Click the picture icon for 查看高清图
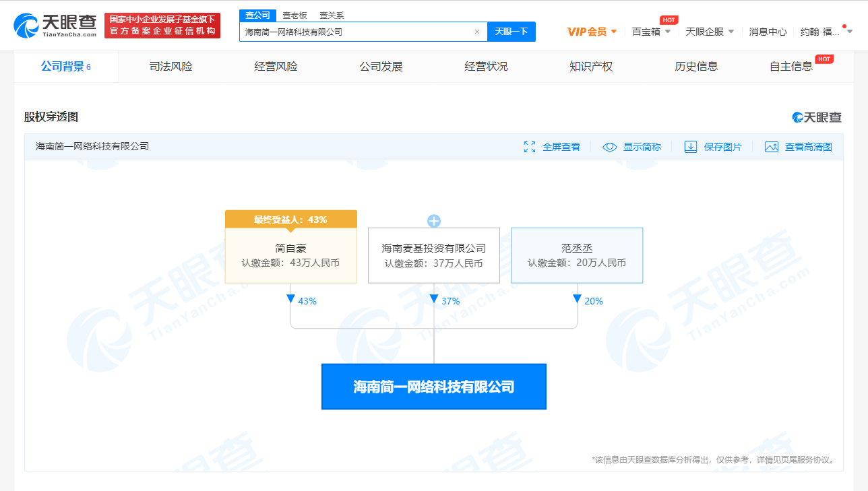The image size is (868, 491). click(772, 147)
